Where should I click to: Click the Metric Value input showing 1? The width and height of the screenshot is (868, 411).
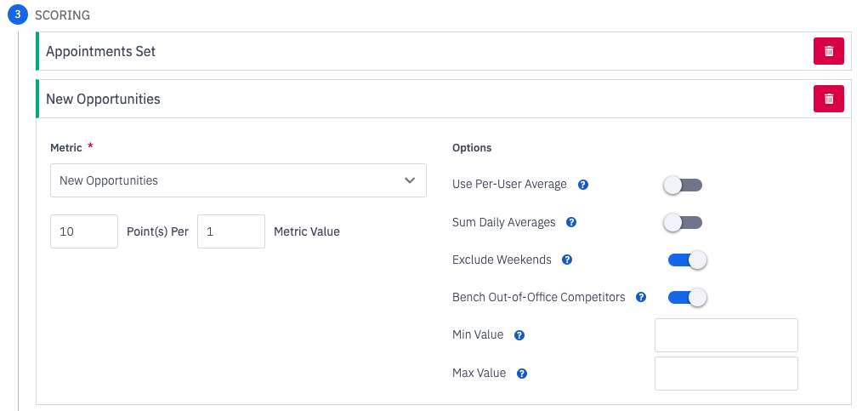(230, 231)
